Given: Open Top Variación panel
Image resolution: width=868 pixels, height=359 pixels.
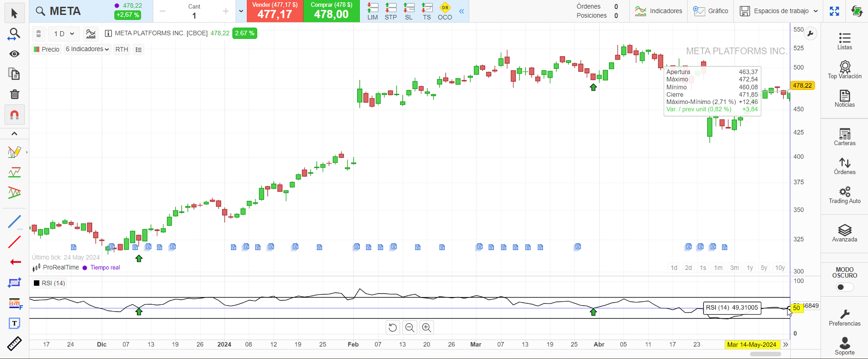Looking at the screenshot, I should (844, 70).
